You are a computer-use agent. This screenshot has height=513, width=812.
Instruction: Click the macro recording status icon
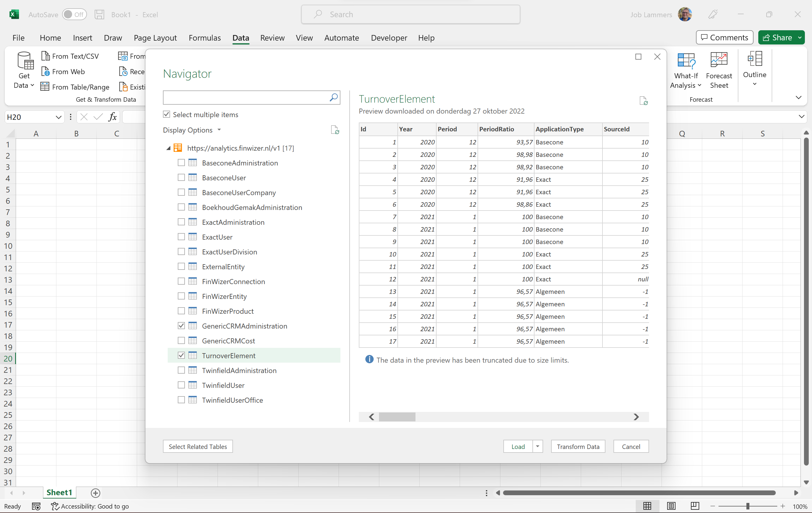(36, 506)
